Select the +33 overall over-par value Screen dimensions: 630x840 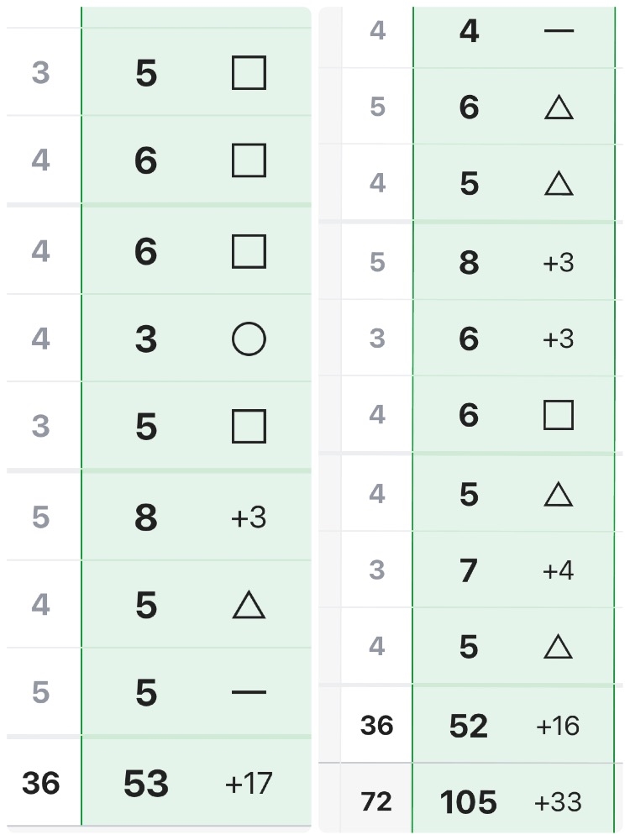pos(559,802)
